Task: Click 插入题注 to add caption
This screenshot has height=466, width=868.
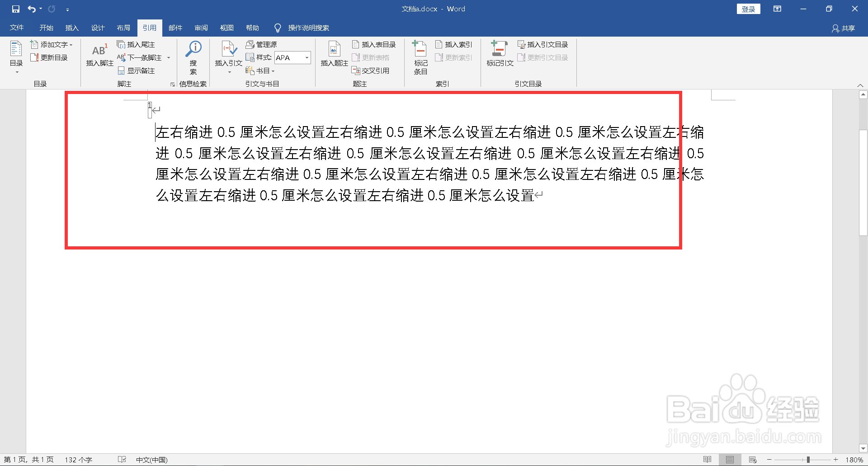Action: click(334, 54)
